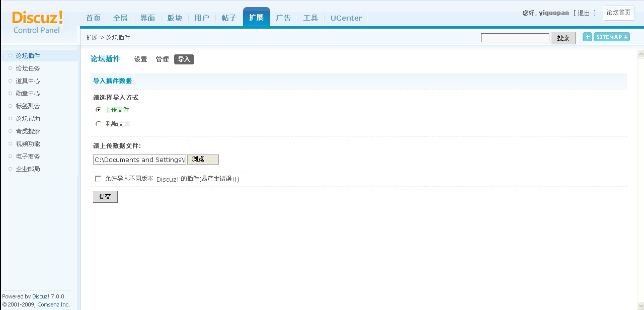Open the UCenter navigation tab
Image resolution: width=644 pixels, height=310 pixels.
[x=346, y=18]
